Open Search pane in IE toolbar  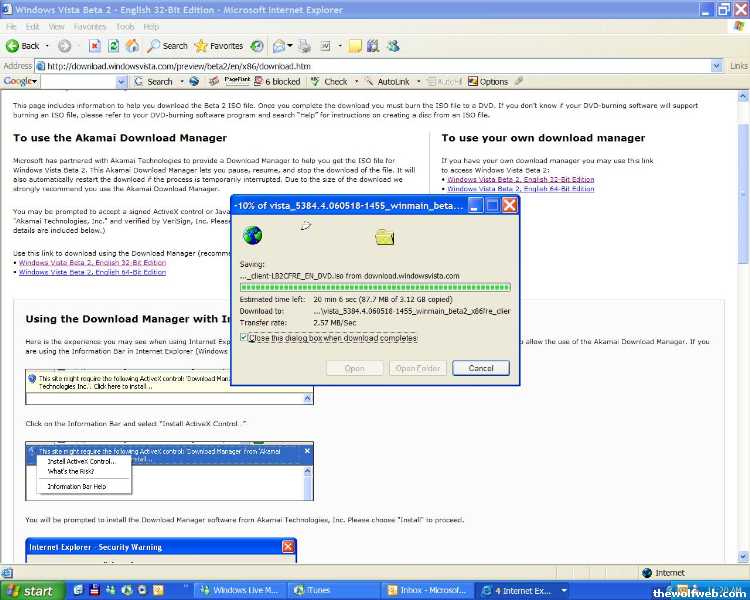click(x=167, y=46)
